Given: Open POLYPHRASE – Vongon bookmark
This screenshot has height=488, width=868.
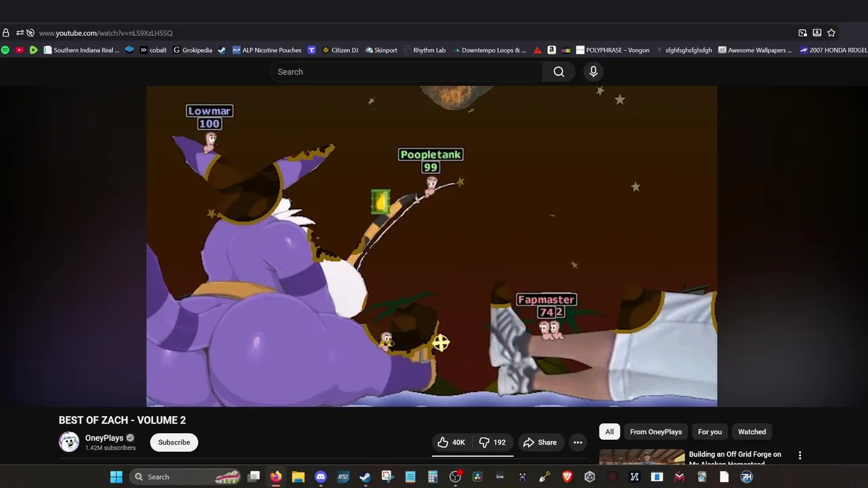Looking at the screenshot, I should (612, 50).
